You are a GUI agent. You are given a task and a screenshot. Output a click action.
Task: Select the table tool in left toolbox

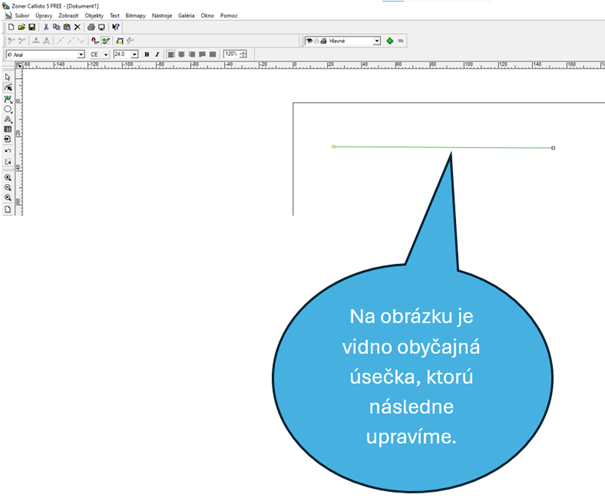pos(8,129)
